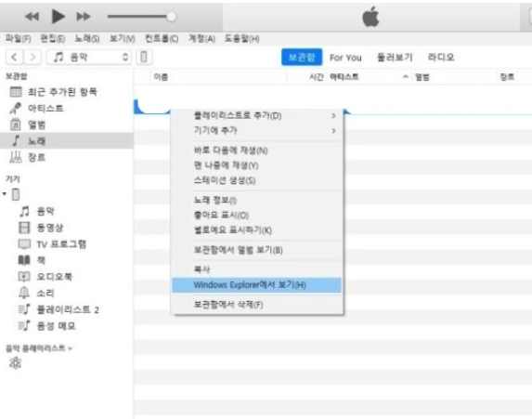The height and width of the screenshot is (419, 532).
Task: Select the device phone icon in sidebar
Action: 16,194
